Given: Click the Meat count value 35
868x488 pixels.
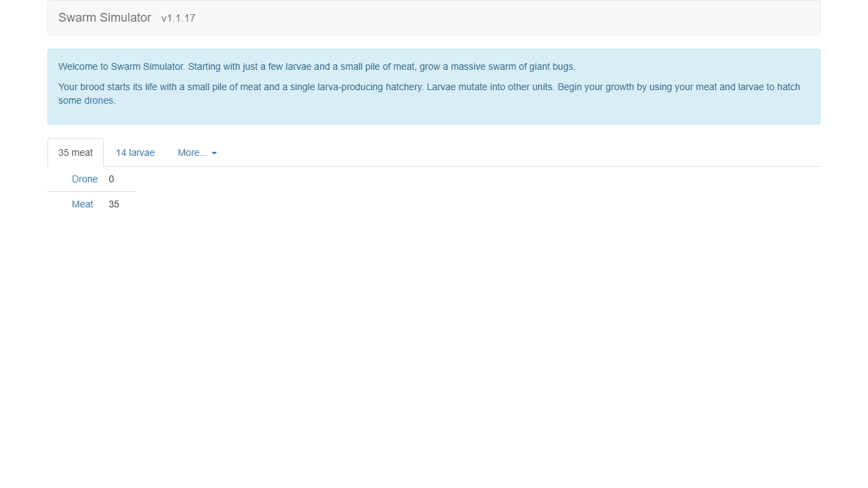Looking at the screenshot, I should [114, 204].
